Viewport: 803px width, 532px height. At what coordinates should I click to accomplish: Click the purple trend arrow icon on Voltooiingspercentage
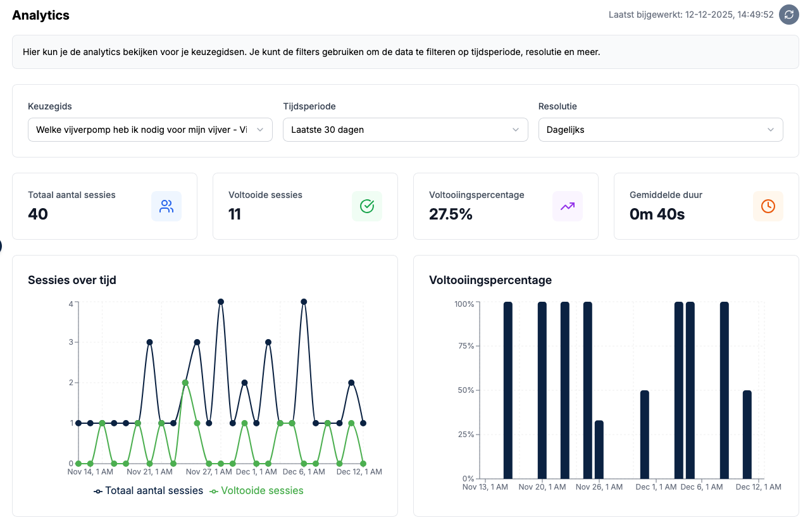567,206
